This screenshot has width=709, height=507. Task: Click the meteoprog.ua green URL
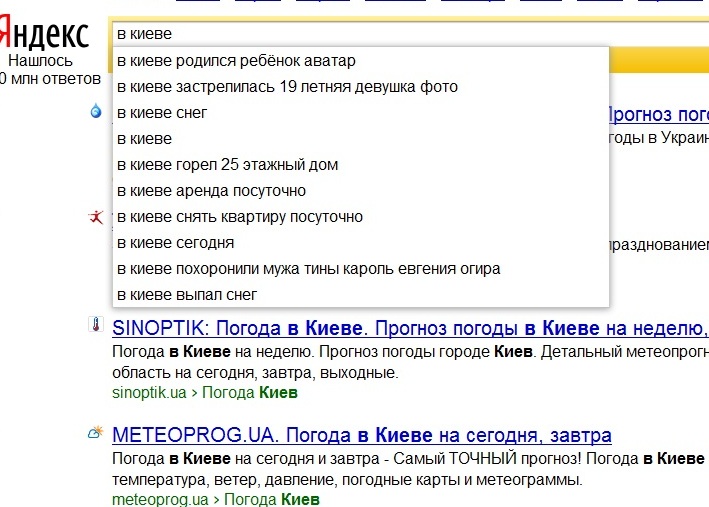pyautogui.click(x=160, y=499)
